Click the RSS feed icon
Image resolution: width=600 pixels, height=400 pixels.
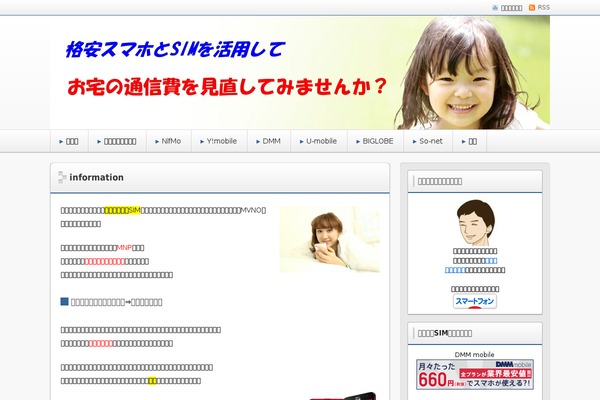pos(532,8)
